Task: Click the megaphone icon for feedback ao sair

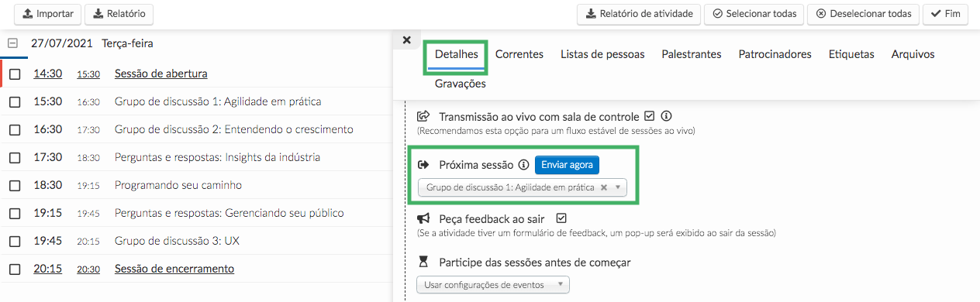Action: 423,218
